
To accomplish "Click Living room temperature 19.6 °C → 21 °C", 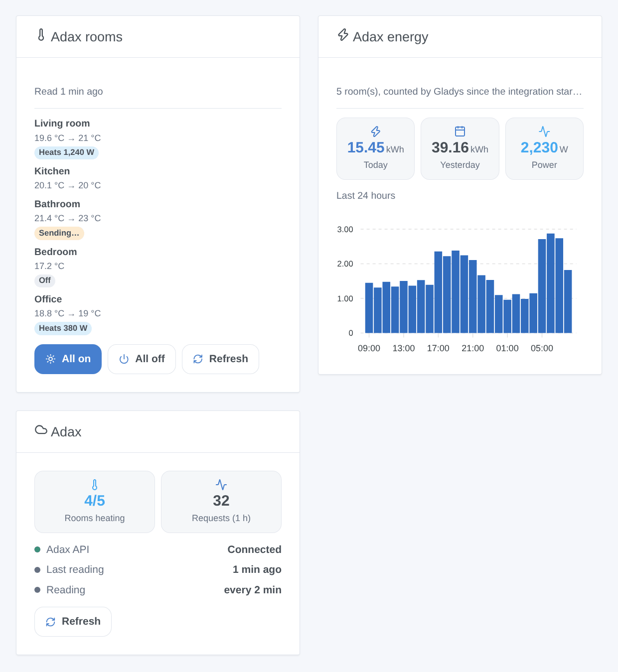I will pyautogui.click(x=68, y=138).
